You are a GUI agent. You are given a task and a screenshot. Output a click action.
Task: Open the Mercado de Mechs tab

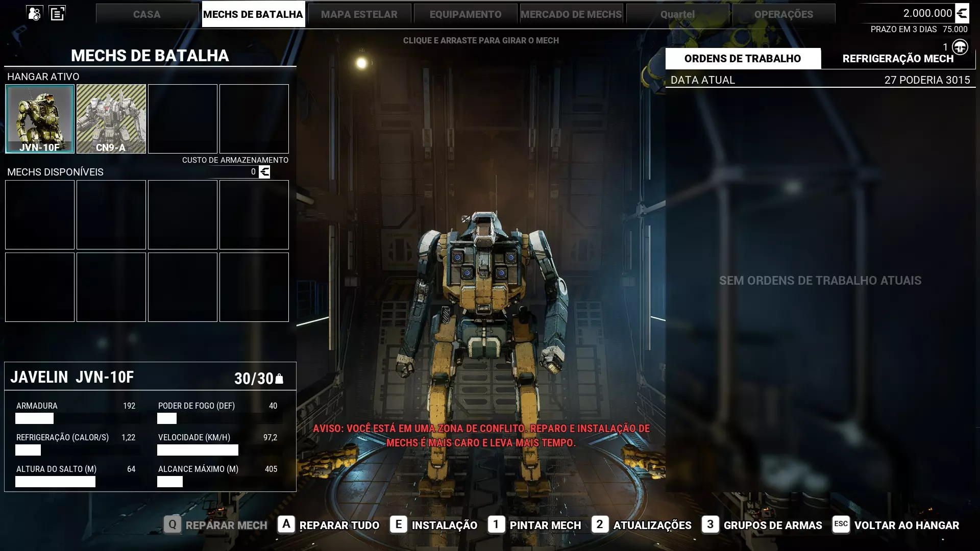point(571,14)
